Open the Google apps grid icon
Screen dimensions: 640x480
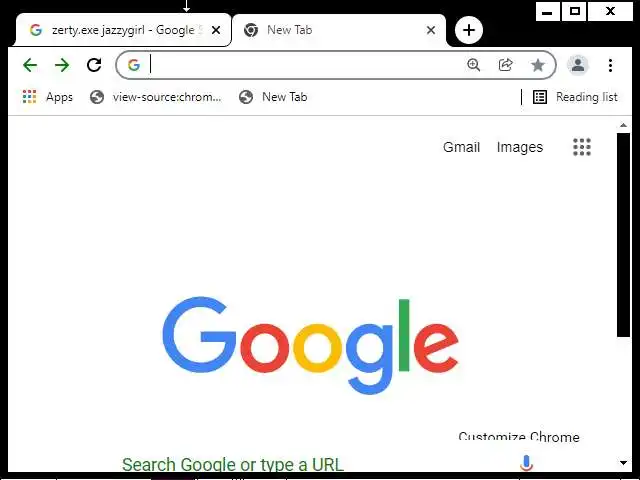click(582, 147)
